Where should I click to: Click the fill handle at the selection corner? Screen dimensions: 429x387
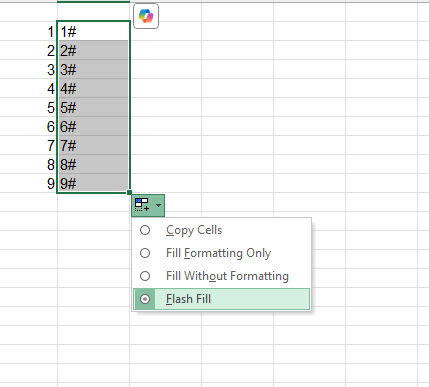point(129,192)
